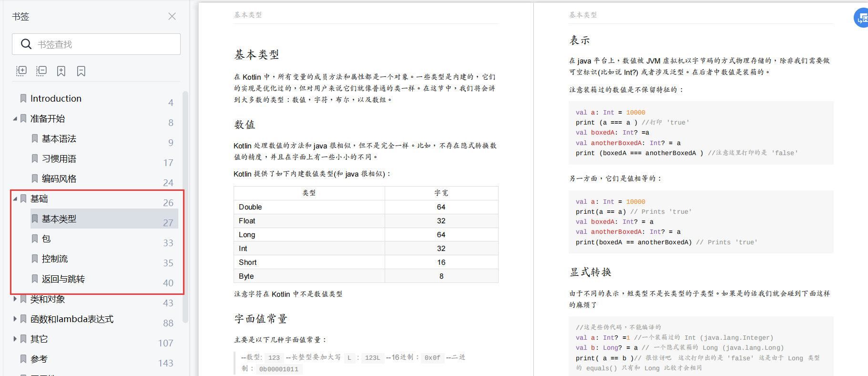The width and height of the screenshot is (868, 376).
Task: Expand the 类和对象 section
Action: [x=15, y=299]
